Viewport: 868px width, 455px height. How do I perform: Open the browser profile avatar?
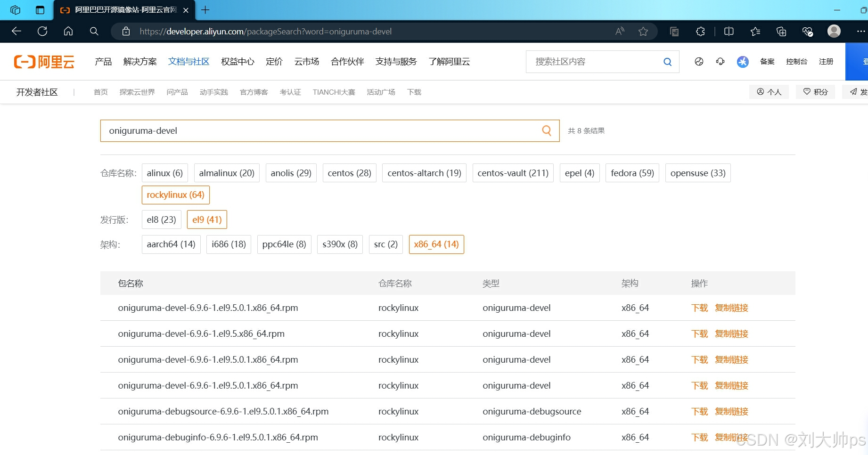tap(834, 31)
